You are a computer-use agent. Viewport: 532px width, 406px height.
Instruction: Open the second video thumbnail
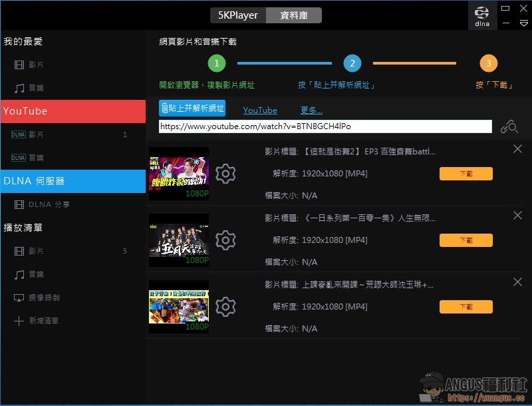coord(179,240)
